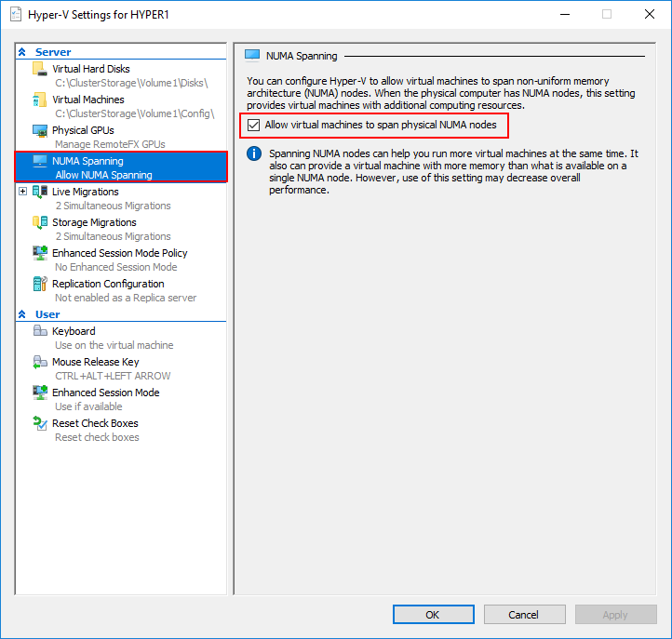The width and height of the screenshot is (672, 639).
Task: Click the Replication Configuration icon
Action: point(40,284)
